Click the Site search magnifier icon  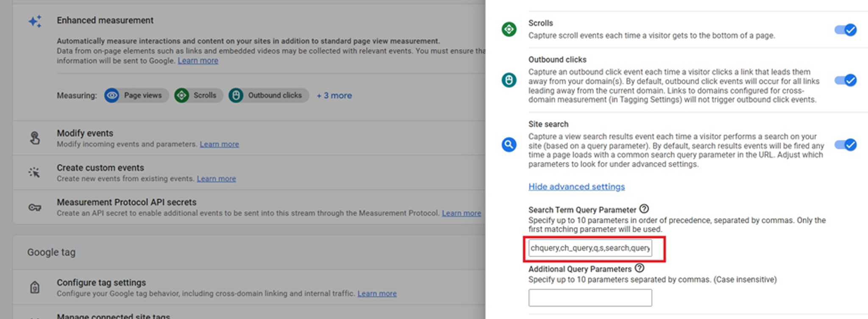coord(509,144)
